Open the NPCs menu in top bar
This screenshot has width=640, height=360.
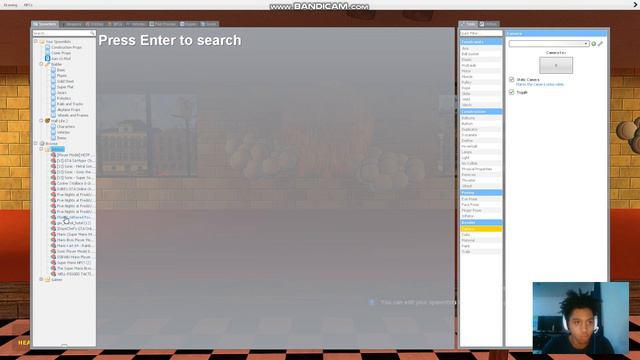coord(28,5)
